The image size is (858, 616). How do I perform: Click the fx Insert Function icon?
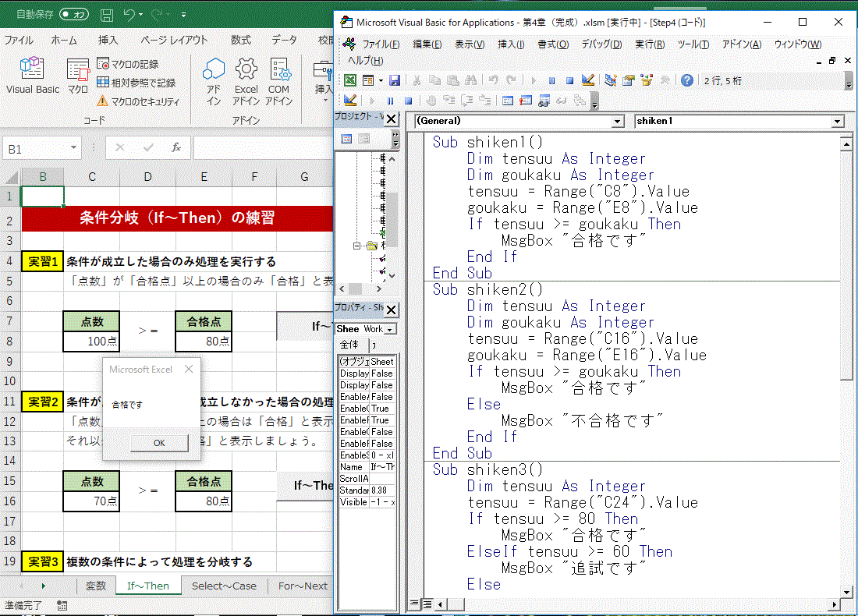coord(175,147)
